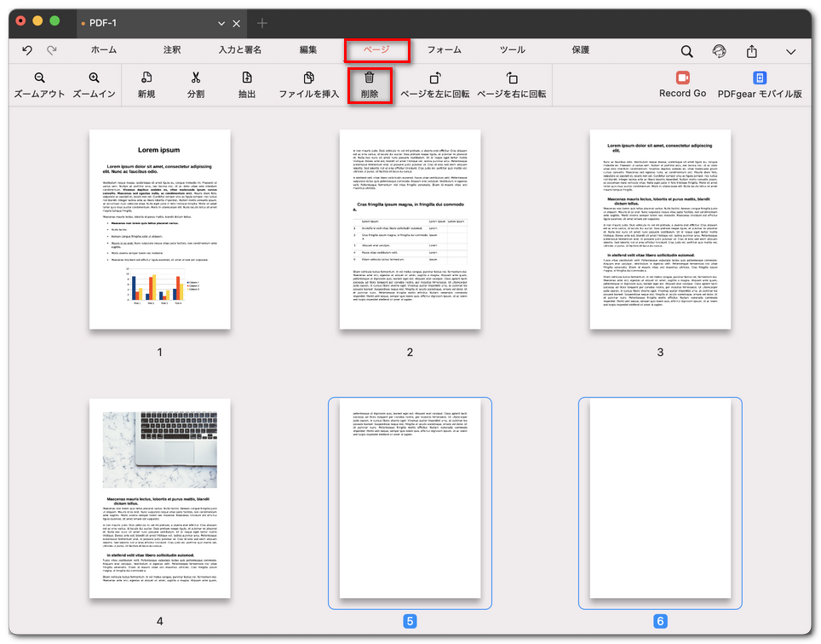Rotate pages left with ページを左に回転

tap(434, 78)
